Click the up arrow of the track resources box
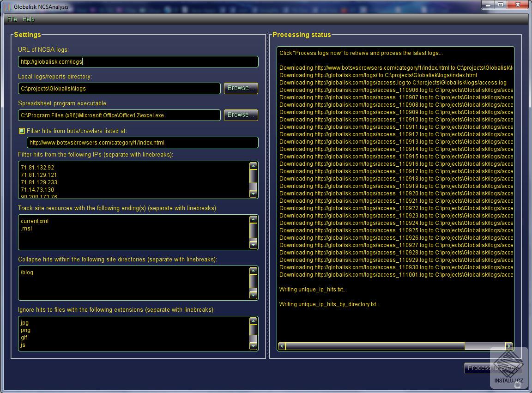 point(253,219)
